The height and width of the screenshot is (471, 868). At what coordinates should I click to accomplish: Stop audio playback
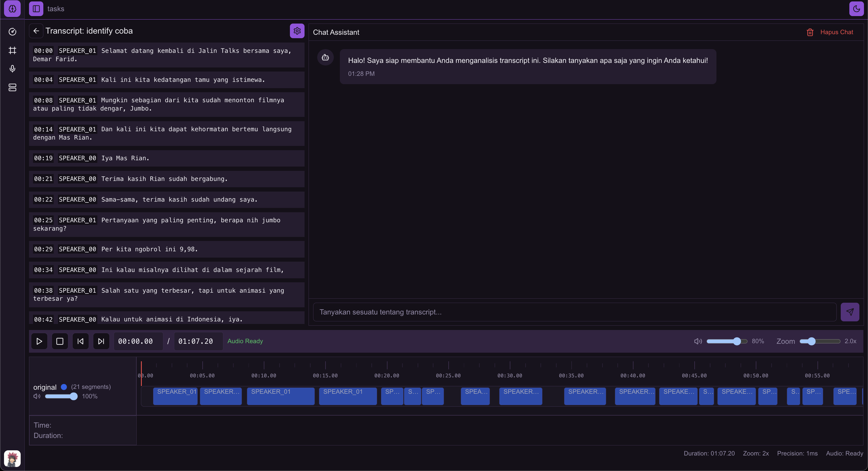(60, 341)
